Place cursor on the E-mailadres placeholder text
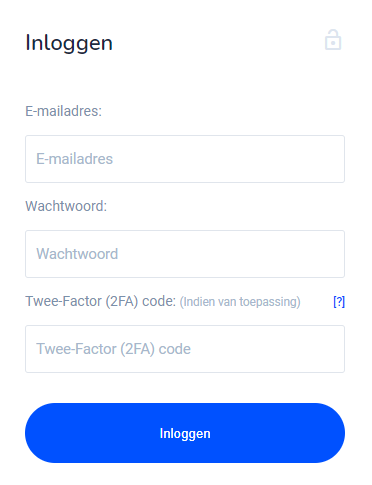The width and height of the screenshot is (372, 485). [x=74, y=159]
